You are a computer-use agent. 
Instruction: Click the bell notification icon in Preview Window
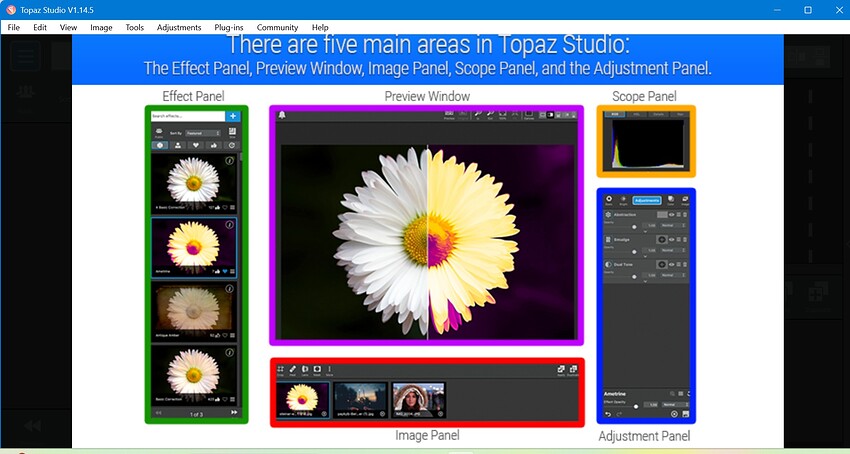point(282,115)
